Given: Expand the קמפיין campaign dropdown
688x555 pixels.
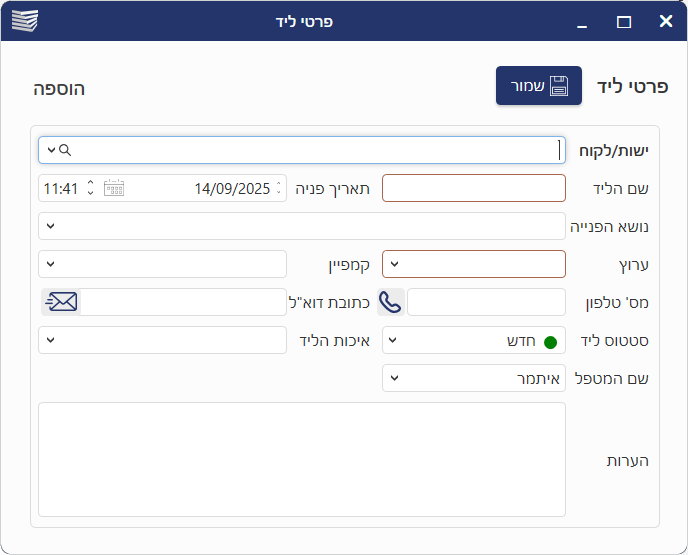Looking at the screenshot, I should [51, 264].
